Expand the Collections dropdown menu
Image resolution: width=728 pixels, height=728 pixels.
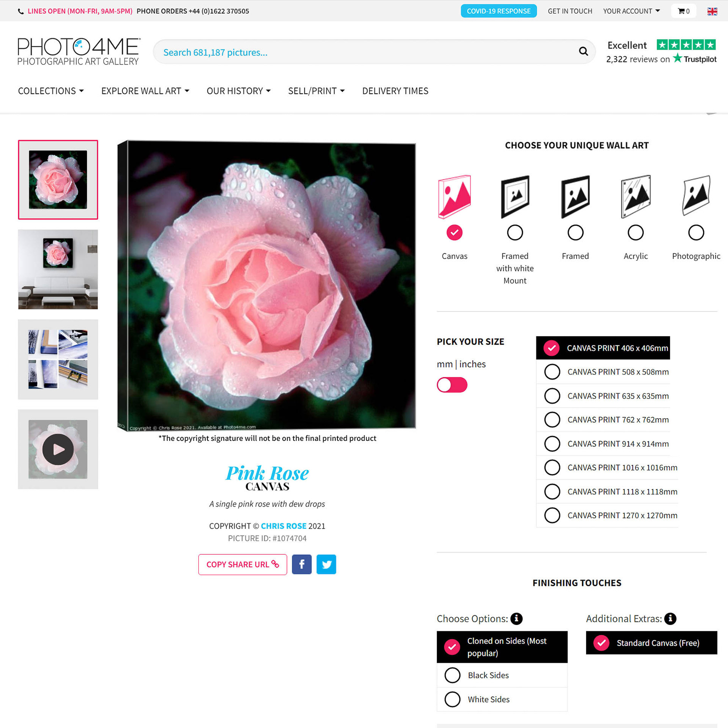[x=51, y=91]
